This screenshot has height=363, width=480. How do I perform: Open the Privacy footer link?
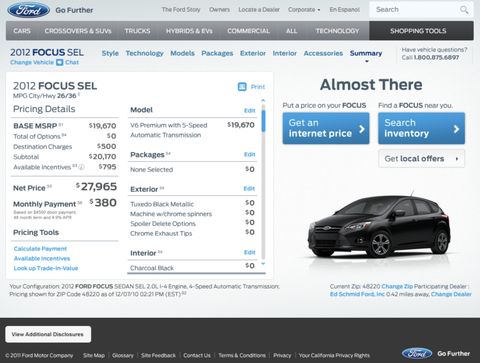coord(282,355)
